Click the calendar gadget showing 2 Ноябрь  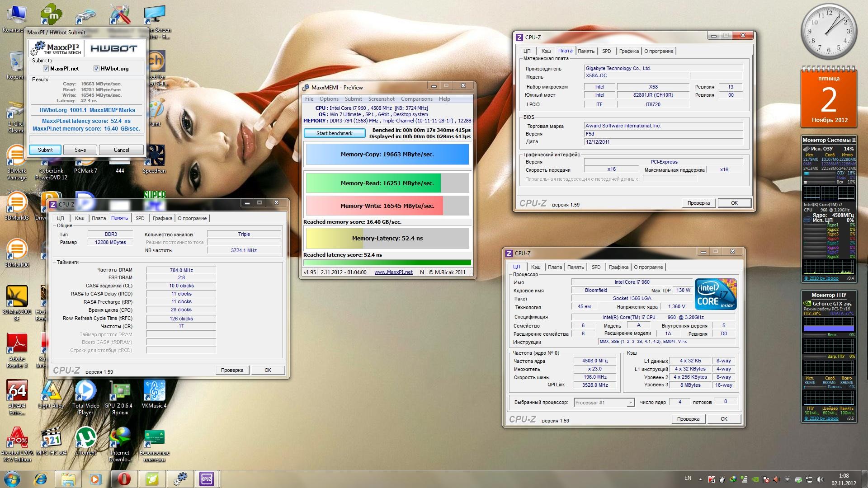pyautogui.click(x=829, y=97)
